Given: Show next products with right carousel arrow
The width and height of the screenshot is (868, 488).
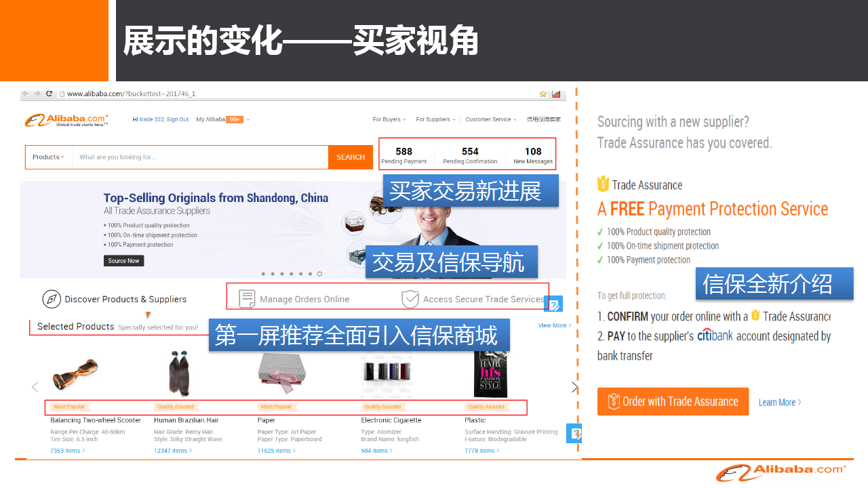Looking at the screenshot, I should point(575,387).
